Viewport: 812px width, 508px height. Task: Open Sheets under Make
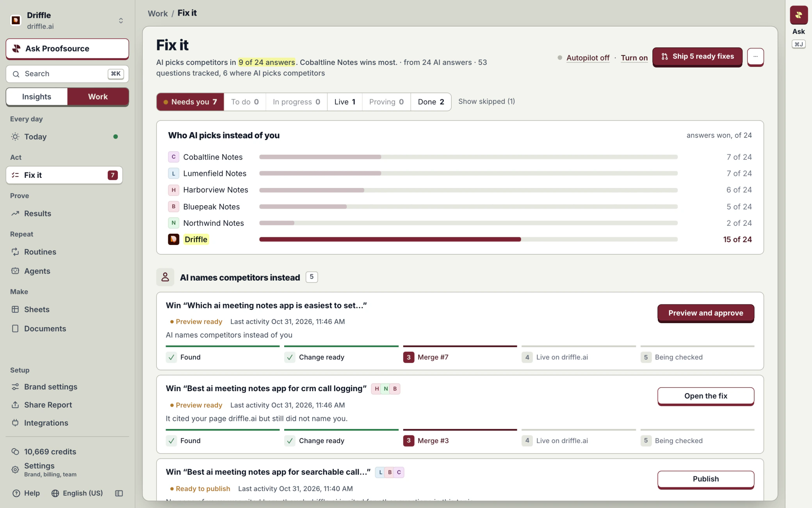click(x=64, y=309)
